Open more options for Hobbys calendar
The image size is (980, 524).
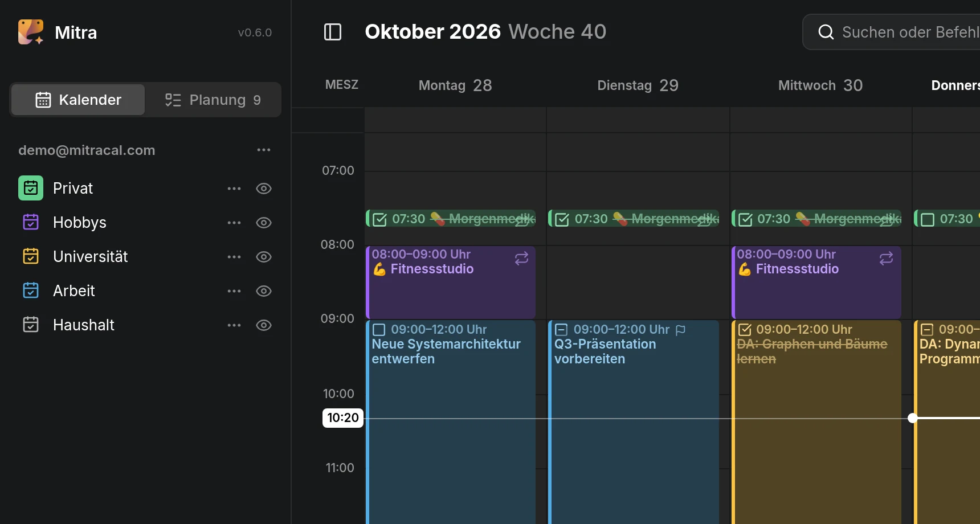(234, 223)
